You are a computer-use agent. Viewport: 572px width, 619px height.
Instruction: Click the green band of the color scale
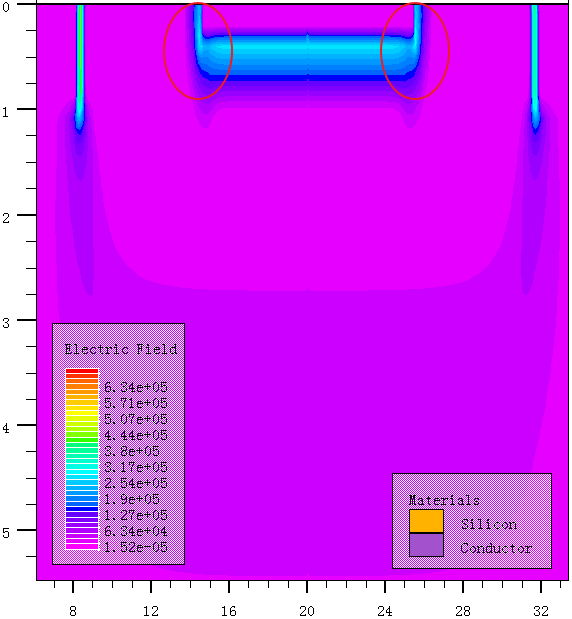pos(82,437)
